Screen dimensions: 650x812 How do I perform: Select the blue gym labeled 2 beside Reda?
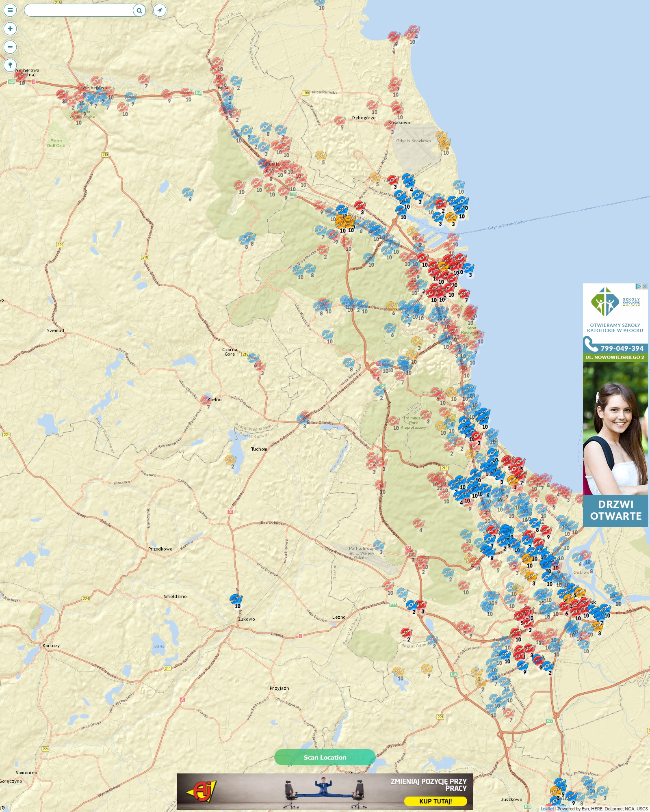[x=236, y=81]
